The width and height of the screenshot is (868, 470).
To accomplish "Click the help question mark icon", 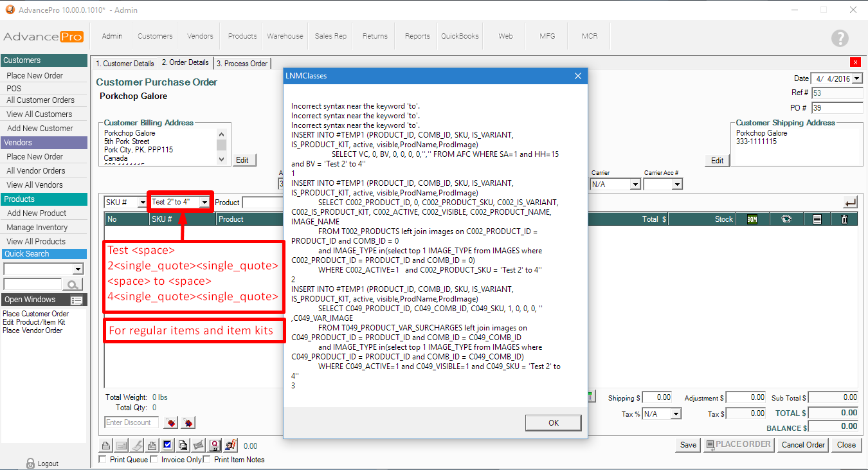I will point(839,38).
